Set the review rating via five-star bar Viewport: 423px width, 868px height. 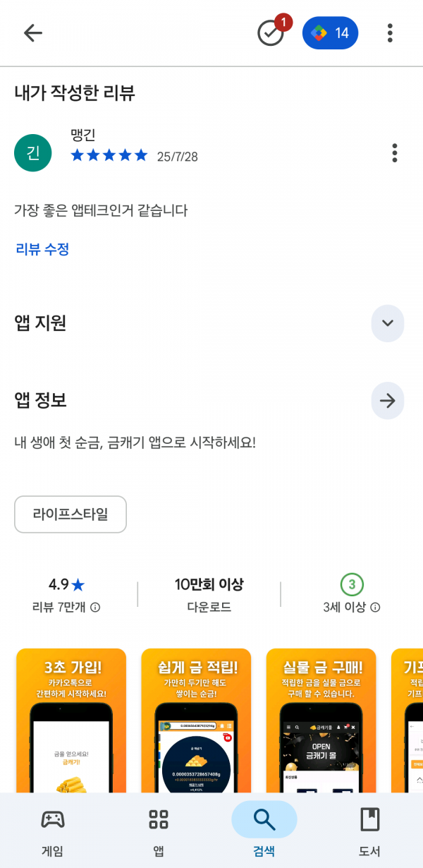109,155
